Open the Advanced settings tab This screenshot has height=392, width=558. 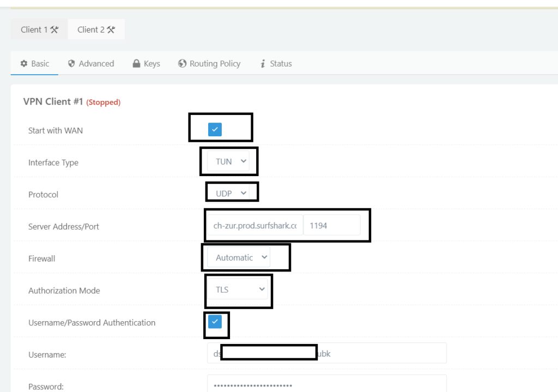pos(91,64)
